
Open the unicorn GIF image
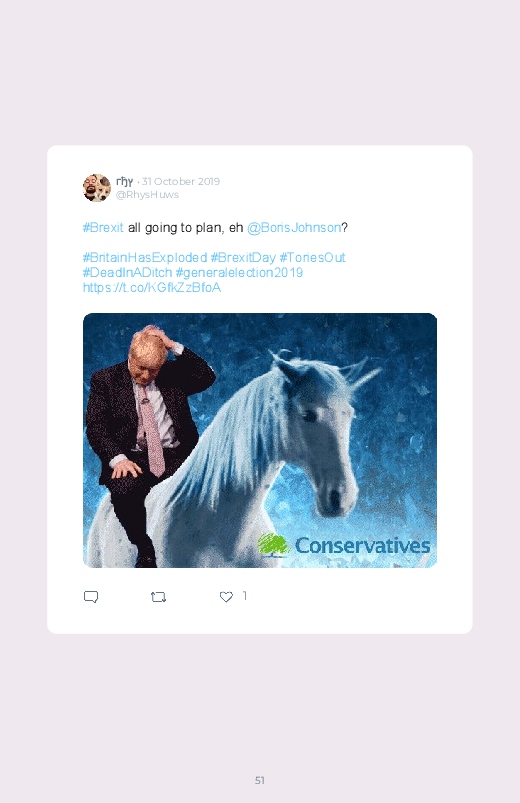click(260, 440)
